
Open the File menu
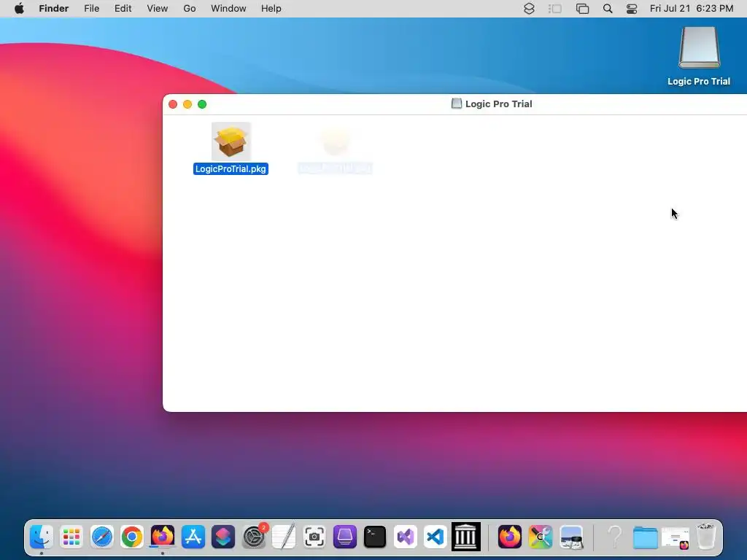coord(91,9)
